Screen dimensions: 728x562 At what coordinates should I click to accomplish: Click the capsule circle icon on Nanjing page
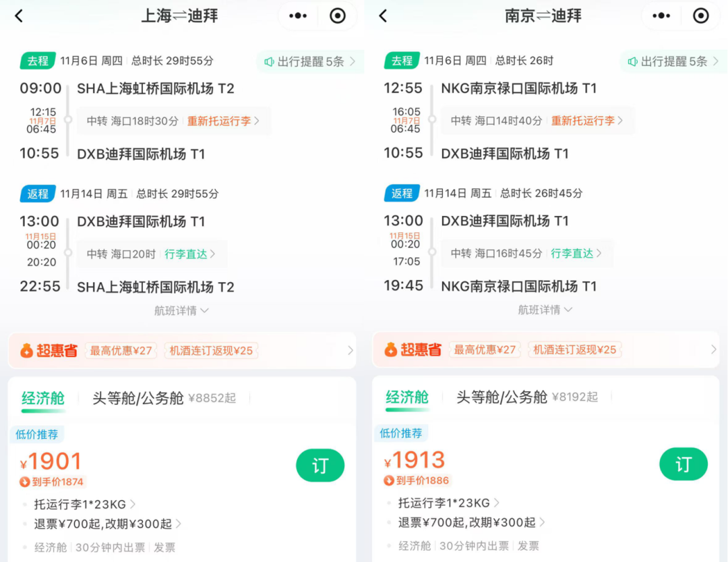point(701,15)
